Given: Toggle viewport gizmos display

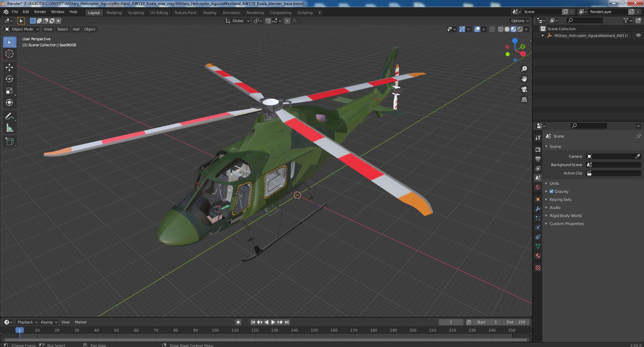Looking at the screenshot, I should pyautogui.click(x=462, y=29).
